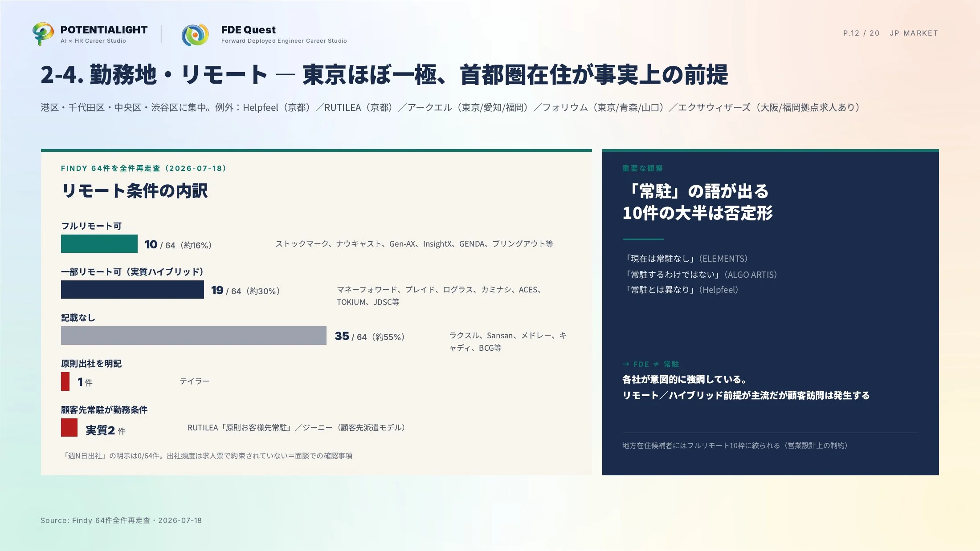This screenshot has width=980, height=551.
Task: Select the text starting 'RUTILEA「原則お客様先常駐」'
Action: 298,428
